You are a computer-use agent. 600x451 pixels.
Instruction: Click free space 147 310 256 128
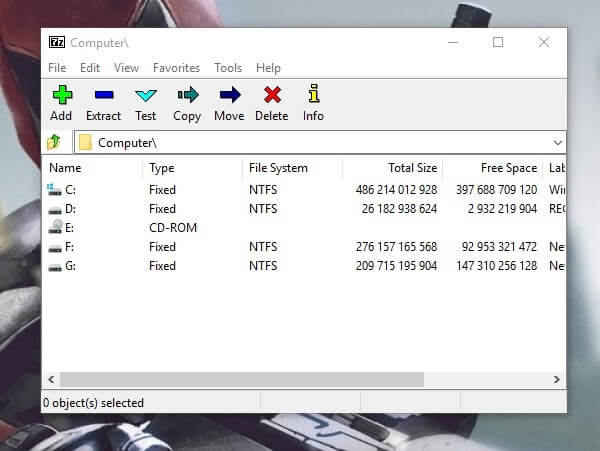pos(496,266)
